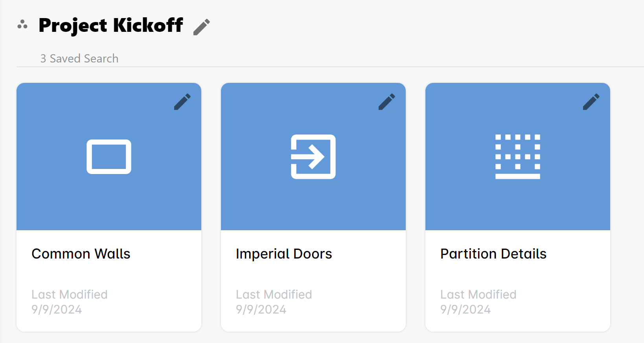Click the three-dot icon beside Project Kickoff
Image resolution: width=644 pixels, height=343 pixels.
pyautogui.click(x=22, y=25)
